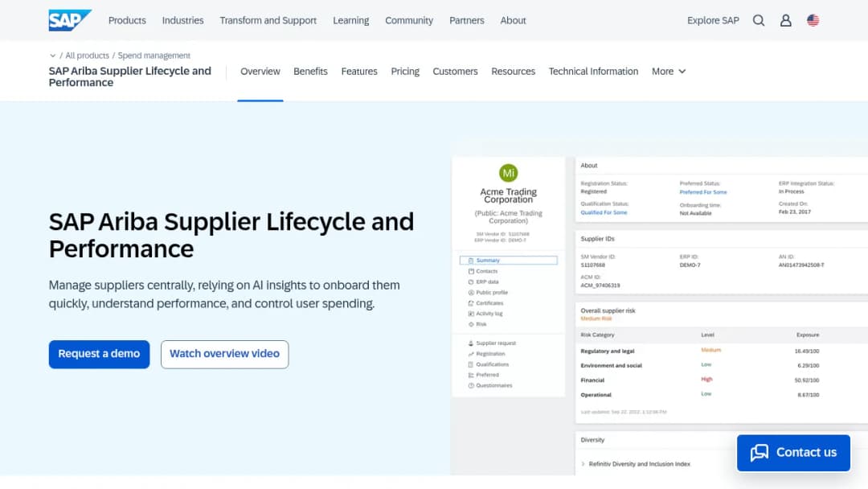Click the Supplier IDs section header
The height and width of the screenshot is (489, 868).
[597, 239]
